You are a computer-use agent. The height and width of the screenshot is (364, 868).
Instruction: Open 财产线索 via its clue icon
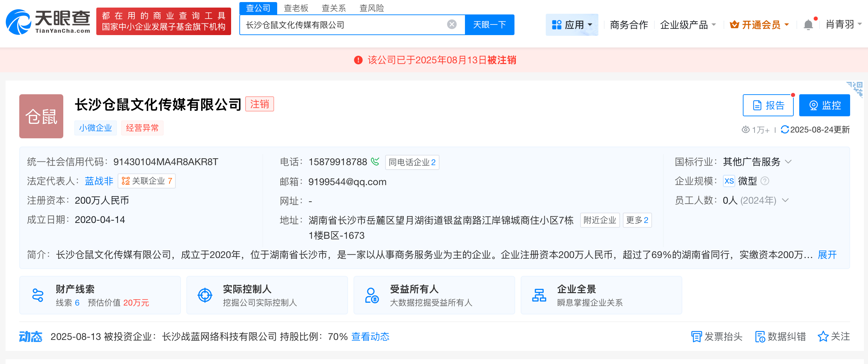(38, 295)
